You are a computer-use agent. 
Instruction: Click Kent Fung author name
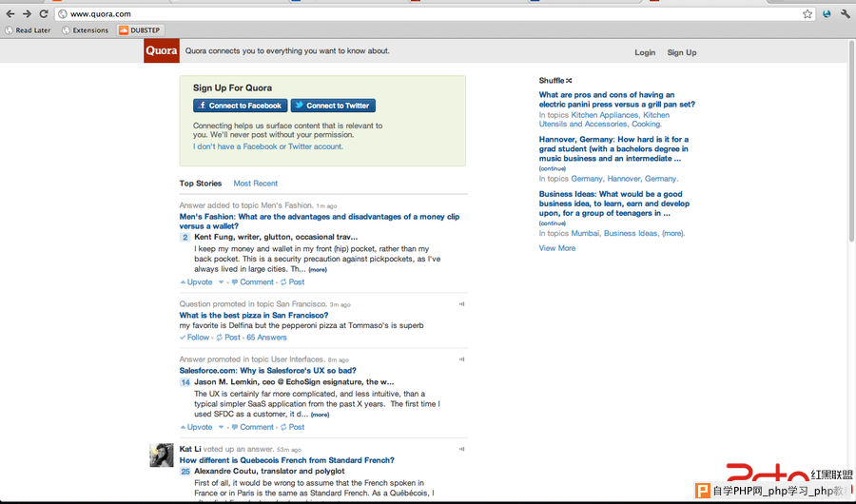(213, 237)
